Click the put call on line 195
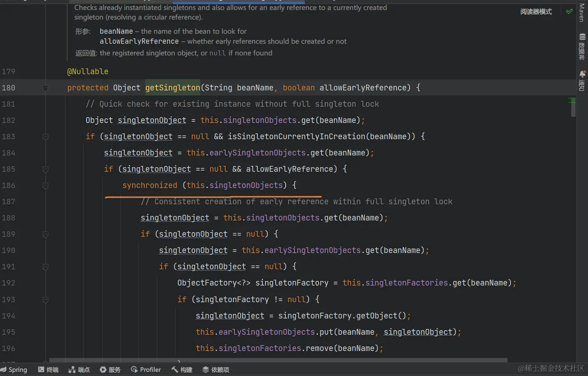Screen dimensions: 588x376 [x=326, y=332]
